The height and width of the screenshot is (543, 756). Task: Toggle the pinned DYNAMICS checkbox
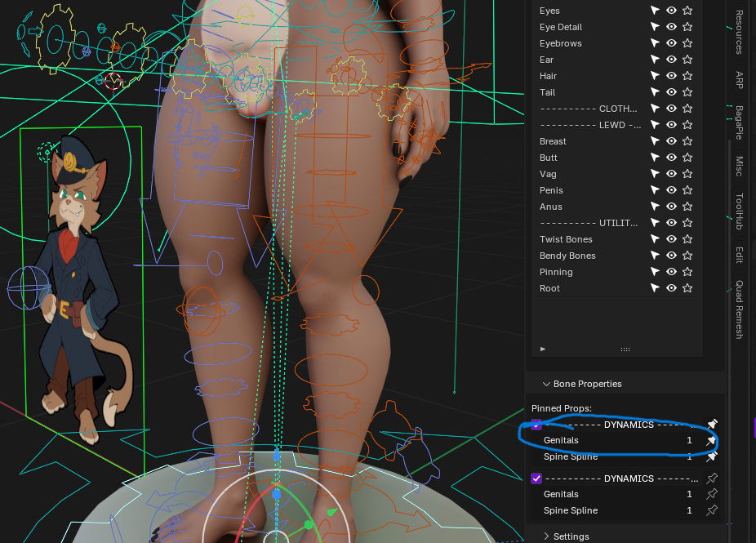click(536, 425)
